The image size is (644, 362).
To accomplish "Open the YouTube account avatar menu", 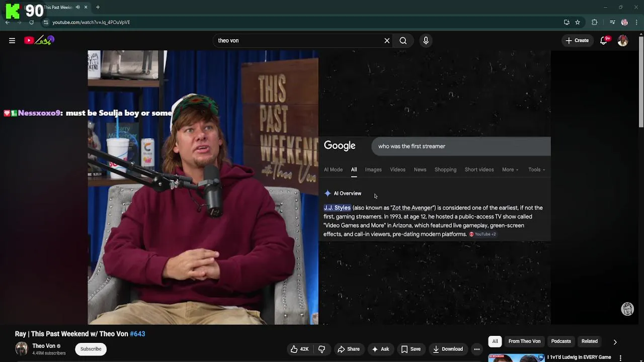I will click(x=623, y=41).
